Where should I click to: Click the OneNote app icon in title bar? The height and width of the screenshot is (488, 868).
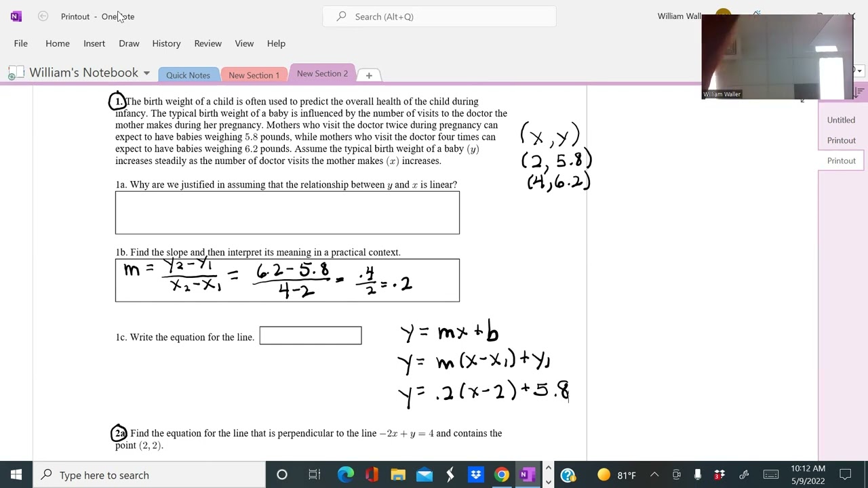pos(16,16)
